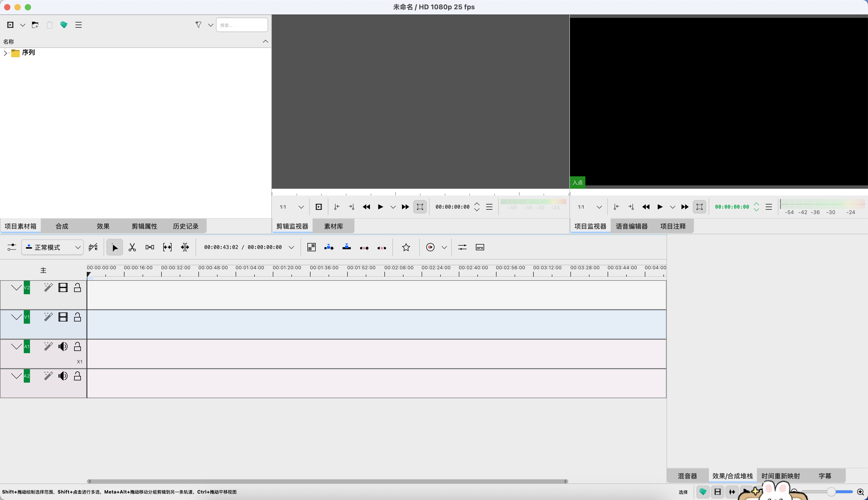
Task: Click the favorite effects star icon
Action: pyautogui.click(x=406, y=247)
